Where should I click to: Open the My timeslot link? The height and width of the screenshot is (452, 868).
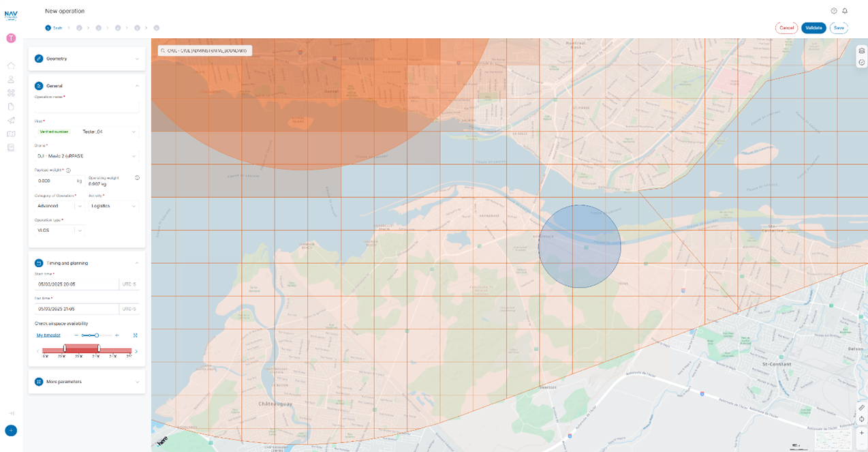coord(48,335)
